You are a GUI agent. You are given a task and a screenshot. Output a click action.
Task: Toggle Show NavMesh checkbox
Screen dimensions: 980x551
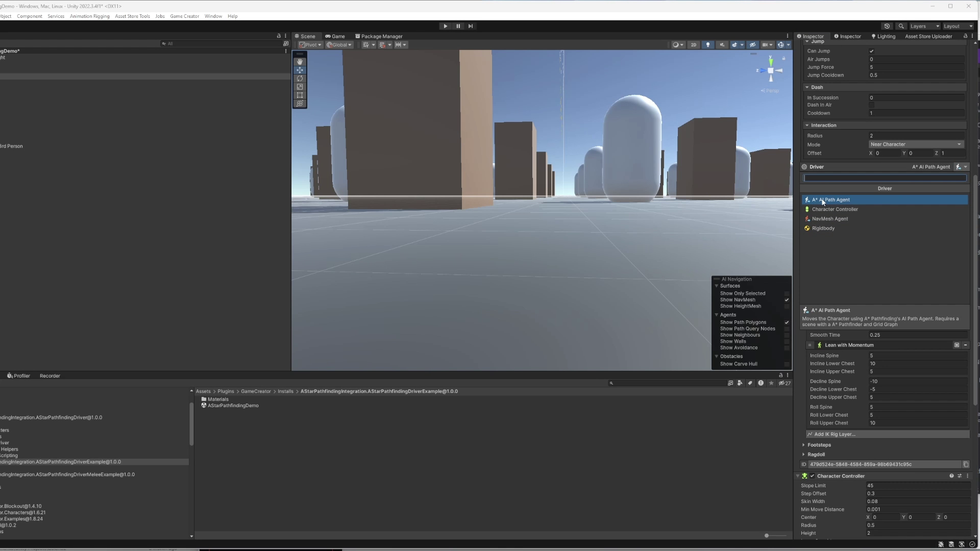(x=787, y=300)
